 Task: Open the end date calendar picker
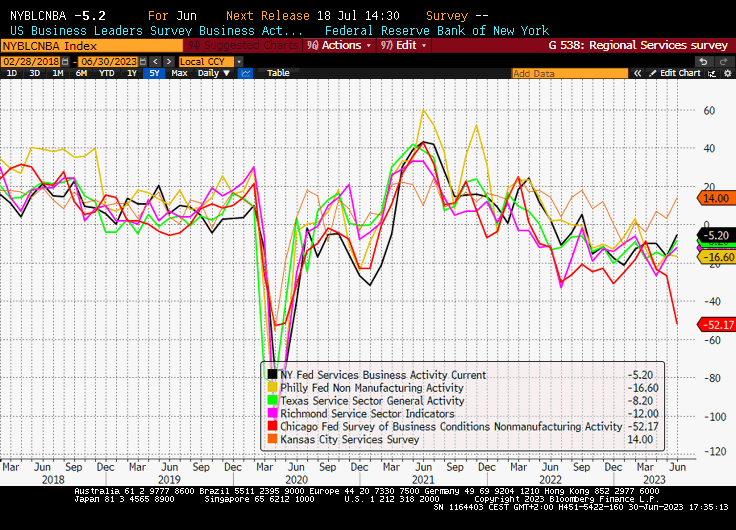click(143, 61)
